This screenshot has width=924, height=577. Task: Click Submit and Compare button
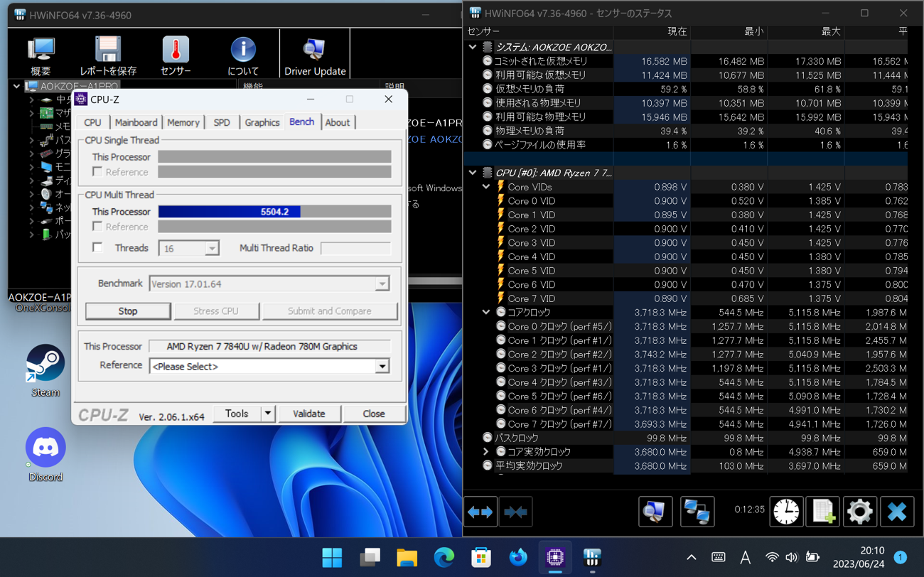[330, 311]
